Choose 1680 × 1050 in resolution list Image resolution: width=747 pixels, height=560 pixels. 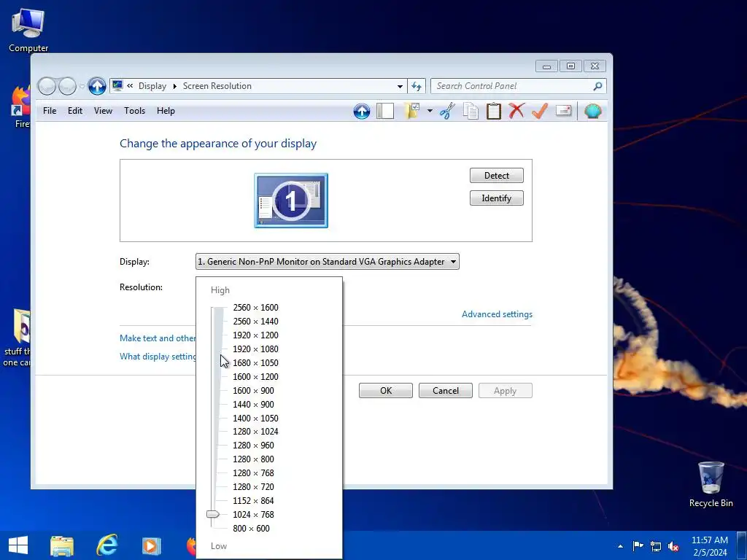coord(255,363)
